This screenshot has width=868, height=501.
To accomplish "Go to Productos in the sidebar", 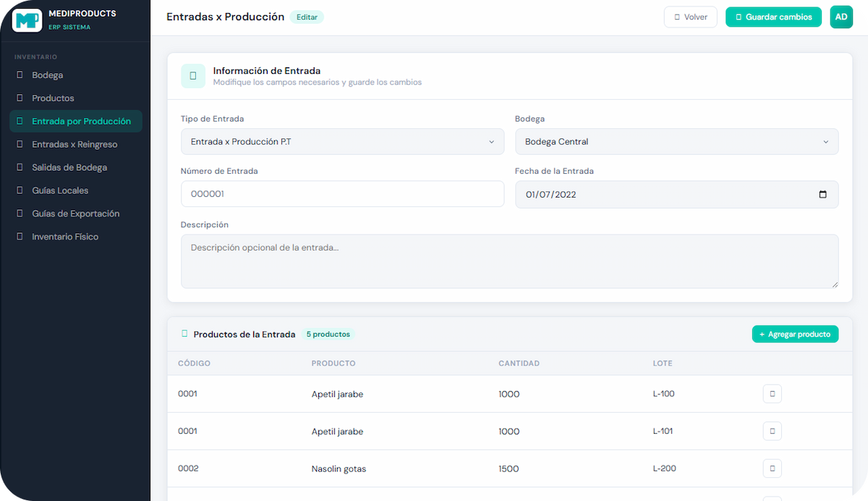I will click(x=75, y=98).
